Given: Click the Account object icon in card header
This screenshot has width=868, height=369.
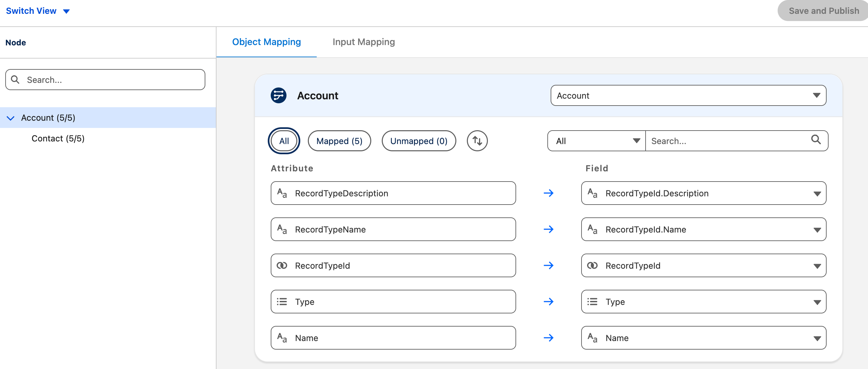Looking at the screenshot, I should pos(278,95).
